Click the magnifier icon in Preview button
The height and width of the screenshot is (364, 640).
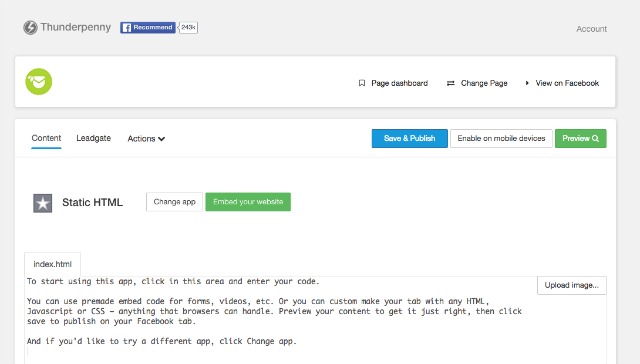pyautogui.click(x=596, y=138)
